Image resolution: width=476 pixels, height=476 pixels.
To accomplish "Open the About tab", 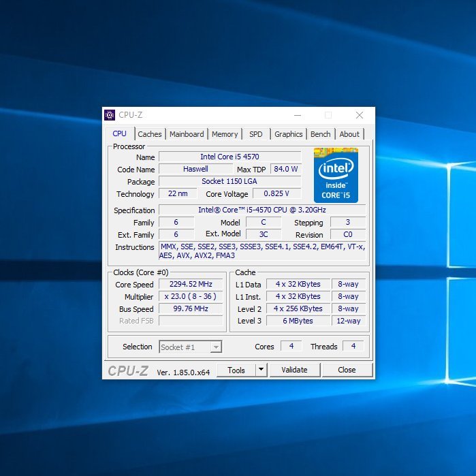I will coord(349,134).
